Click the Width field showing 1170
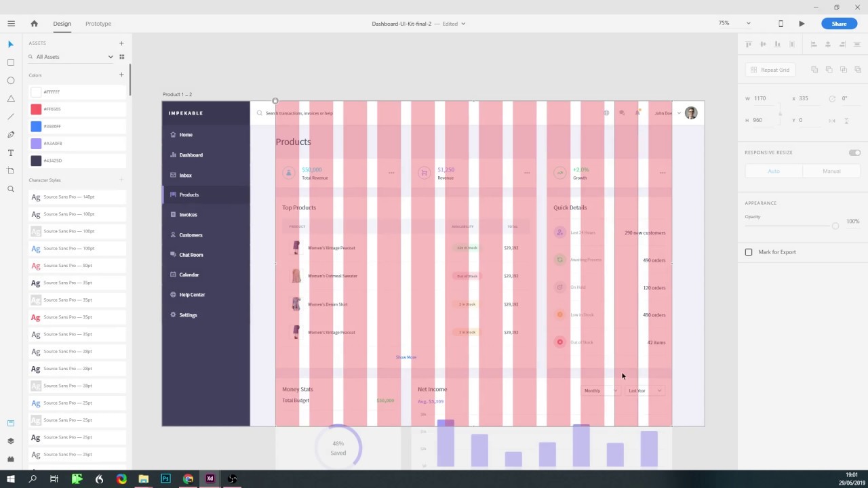The width and height of the screenshot is (868, 488). tap(764, 98)
